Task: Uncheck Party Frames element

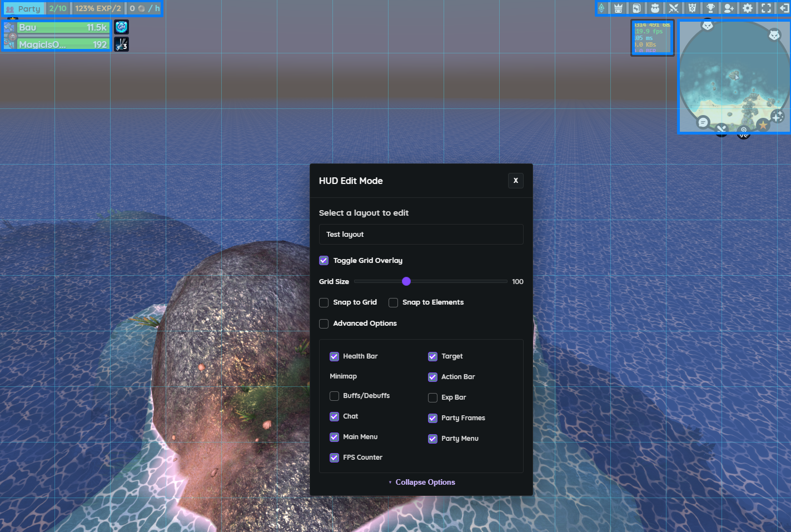Action: click(x=432, y=418)
